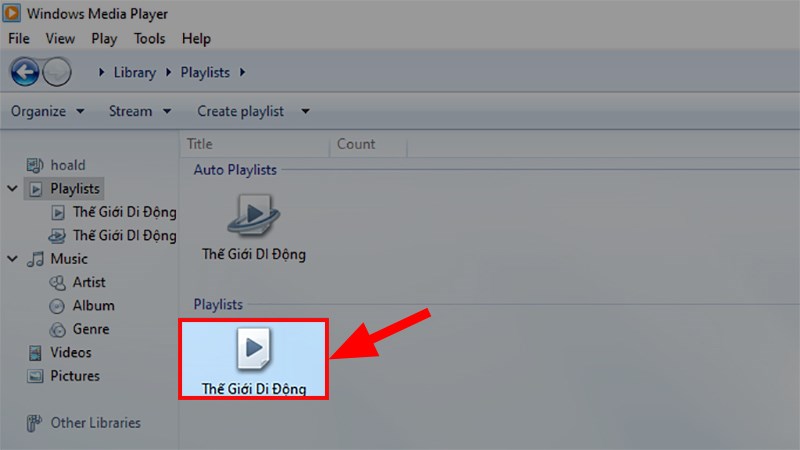This screenshot has height=450, width=800.
Task: Click the greyed-out Forward navigation button
Action: tap(57, 72)
